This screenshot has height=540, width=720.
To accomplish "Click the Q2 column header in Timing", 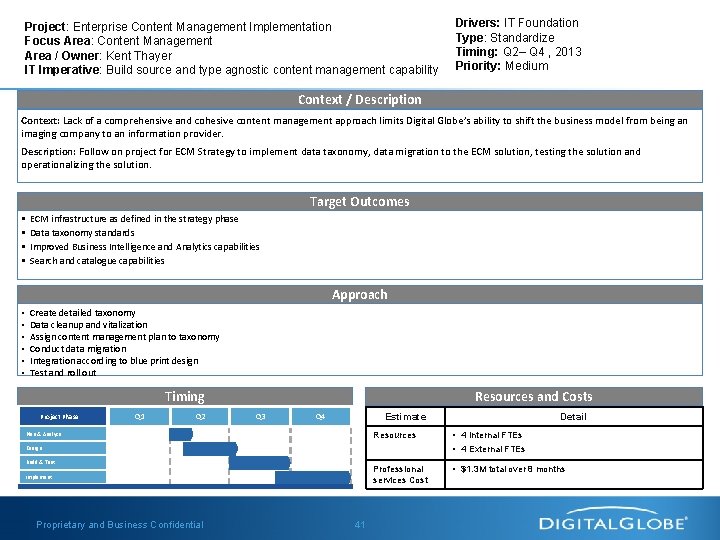I will [200, 416].
